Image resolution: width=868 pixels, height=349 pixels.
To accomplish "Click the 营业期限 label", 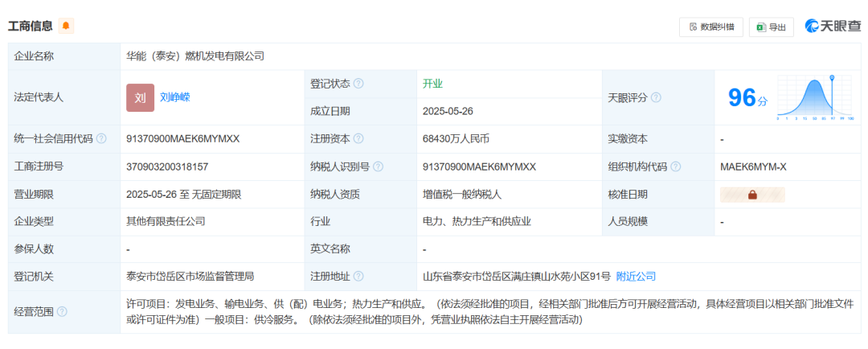I will tap(34, 195).
